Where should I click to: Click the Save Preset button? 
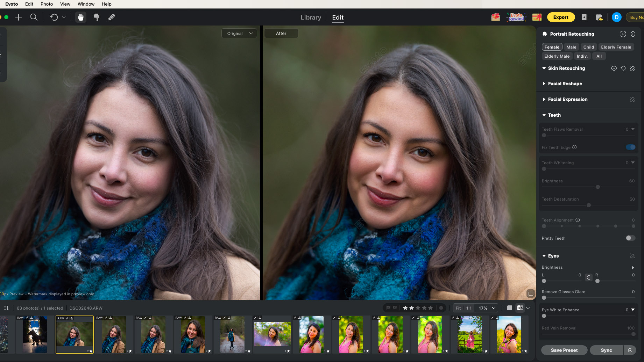(564, 350)
